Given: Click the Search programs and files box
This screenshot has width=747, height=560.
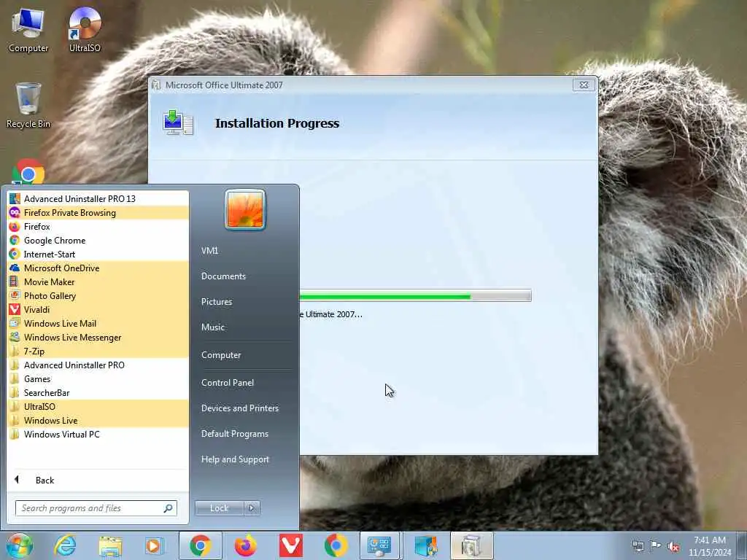Looking at the screenshot, I should [x=96, y=508].
